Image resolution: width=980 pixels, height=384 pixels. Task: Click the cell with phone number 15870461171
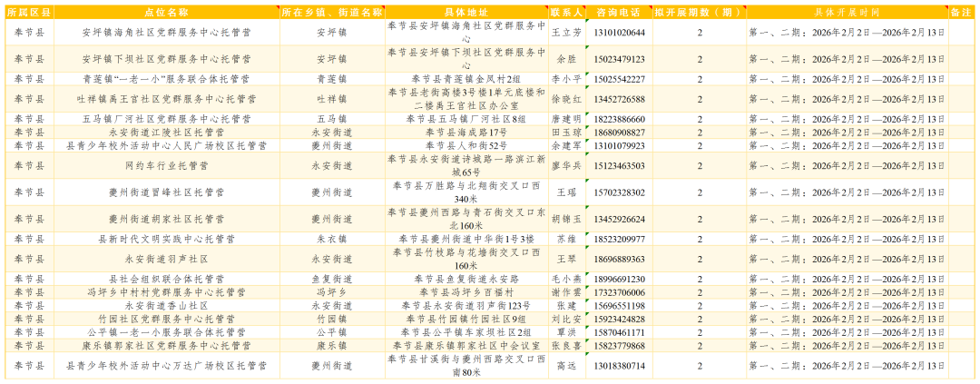pos(618,332)
